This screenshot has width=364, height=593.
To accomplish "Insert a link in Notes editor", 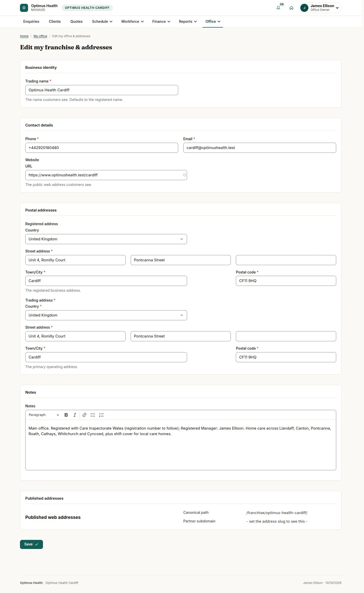I will (x=84, y=415).
